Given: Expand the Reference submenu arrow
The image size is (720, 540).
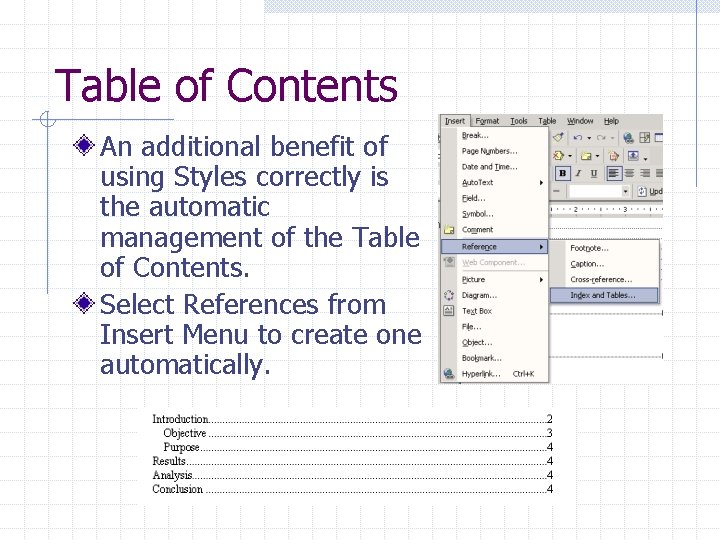Looking at the screenshot, I should coord(541,247).
